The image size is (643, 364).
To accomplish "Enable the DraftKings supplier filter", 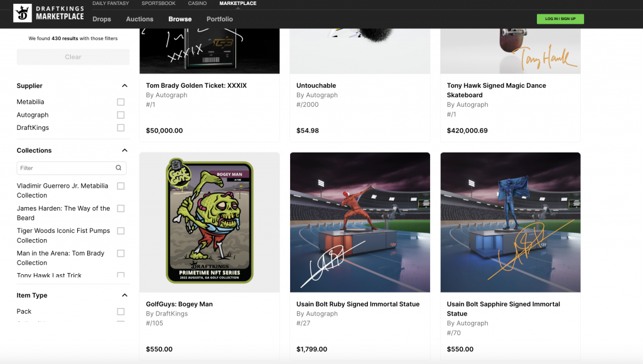I will pyautogui.click(x=121, y=127).
